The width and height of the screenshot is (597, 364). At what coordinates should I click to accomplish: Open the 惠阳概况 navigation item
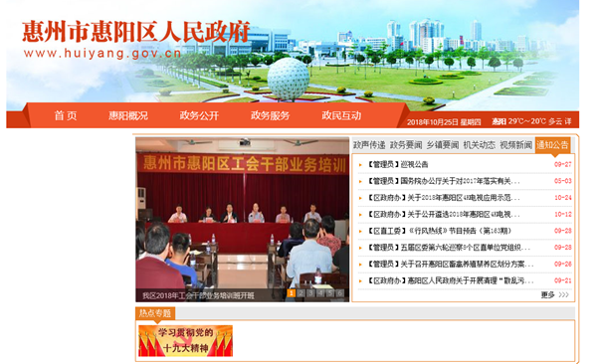128,115
